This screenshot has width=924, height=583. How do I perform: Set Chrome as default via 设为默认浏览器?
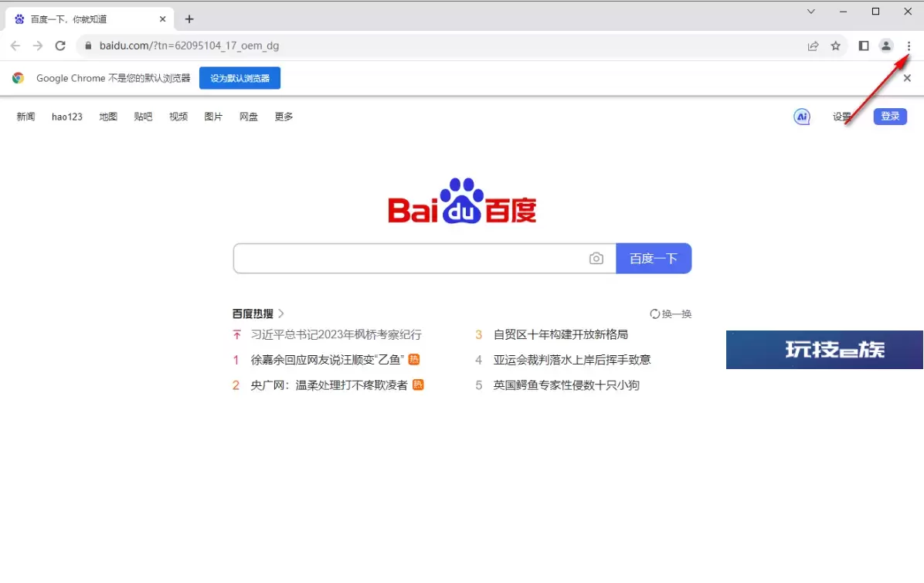coord(239,78)
